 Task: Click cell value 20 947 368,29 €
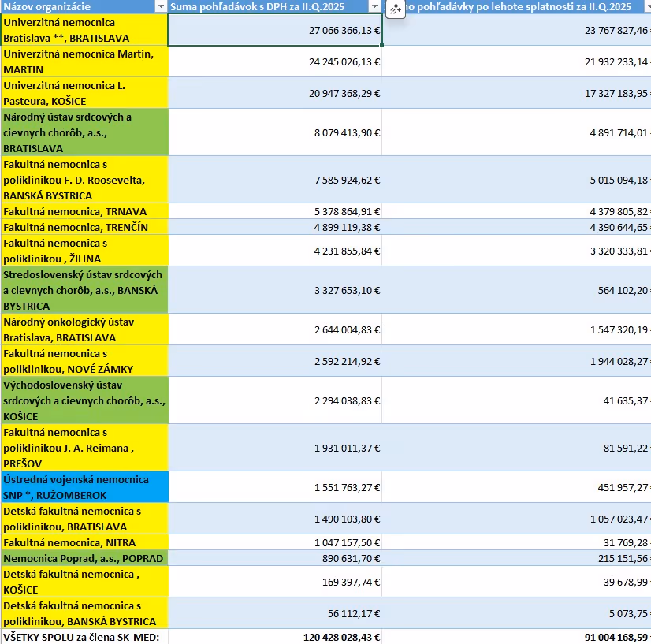coord(344,94)
